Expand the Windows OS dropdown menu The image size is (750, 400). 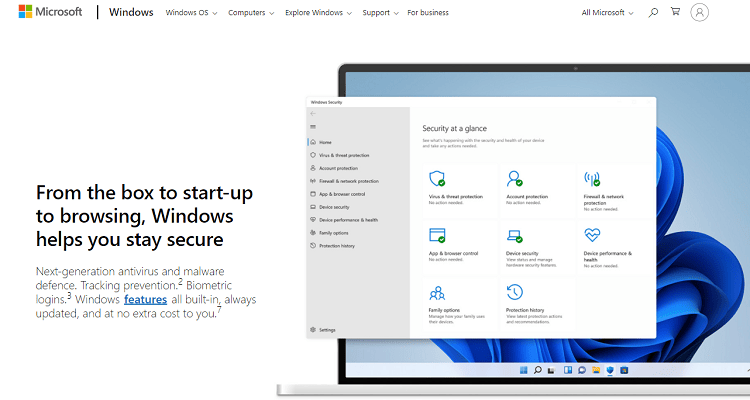click(x=191, y=13)
